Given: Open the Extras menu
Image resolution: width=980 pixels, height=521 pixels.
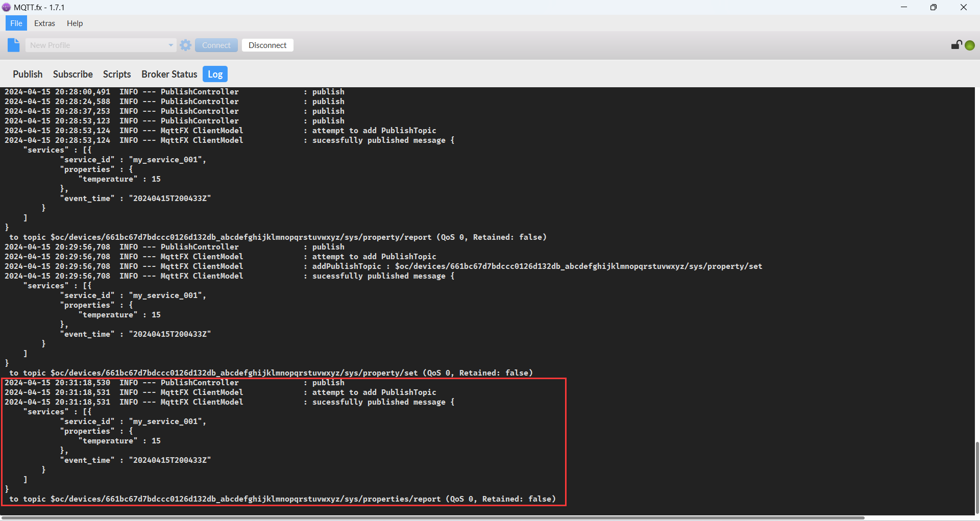Looking at the screenshot, I should [44, 23].
